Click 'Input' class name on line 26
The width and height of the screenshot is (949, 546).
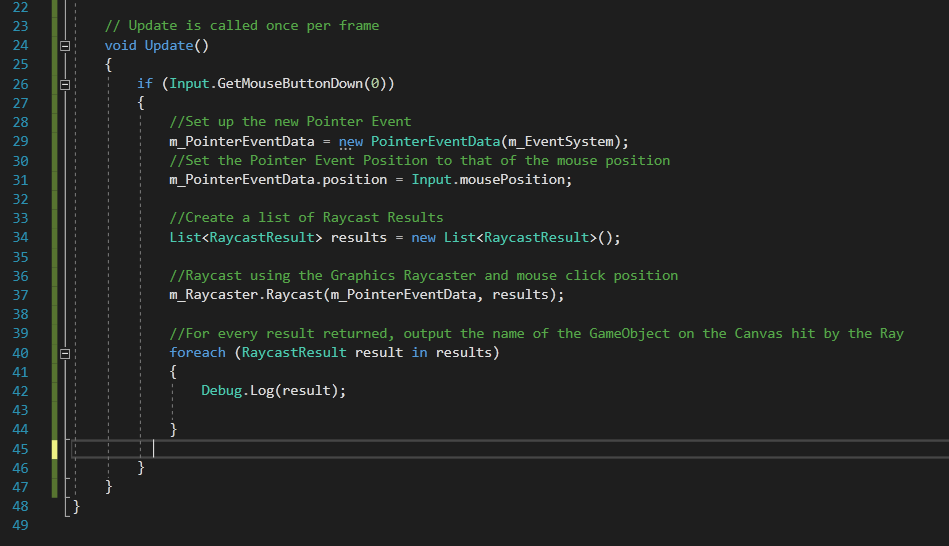click(x=189, y=84)
